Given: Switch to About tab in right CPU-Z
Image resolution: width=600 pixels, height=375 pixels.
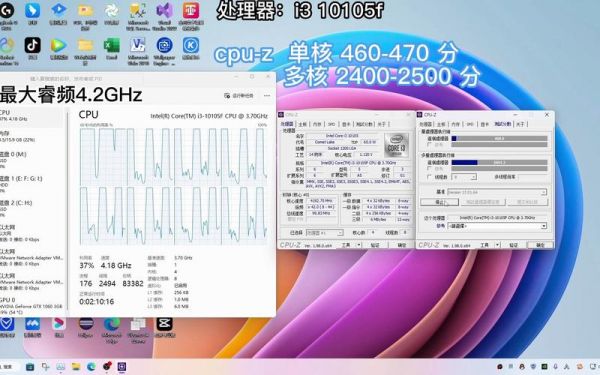Looking at the screenshot, I should [x=520, y=124].
